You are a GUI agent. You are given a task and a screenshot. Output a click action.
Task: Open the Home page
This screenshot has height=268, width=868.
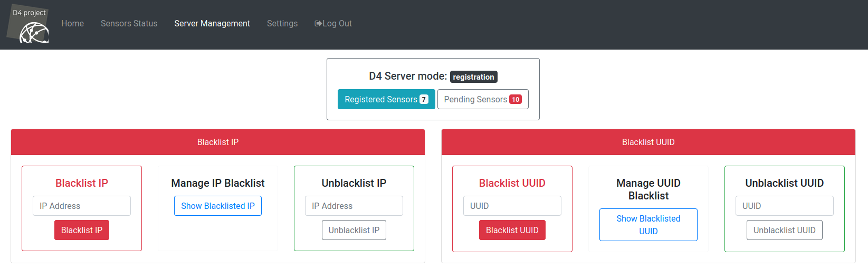[x=72, y=23]
